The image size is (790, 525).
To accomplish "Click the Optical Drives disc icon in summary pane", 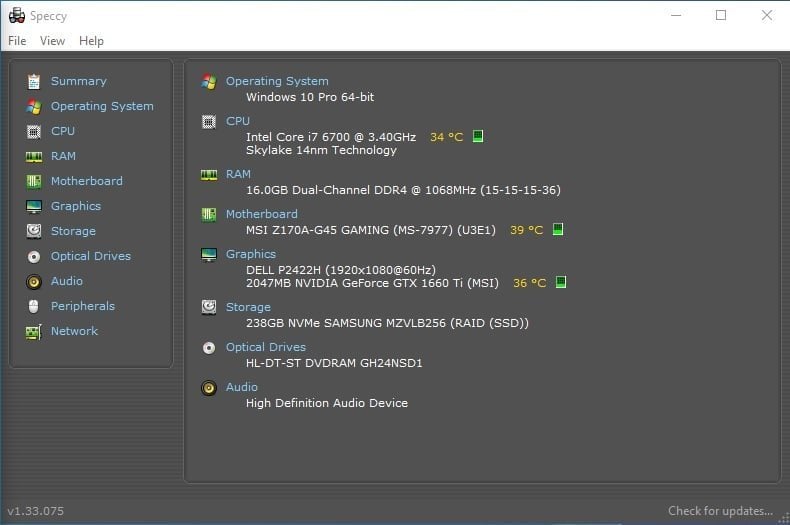I will point(209,348).
